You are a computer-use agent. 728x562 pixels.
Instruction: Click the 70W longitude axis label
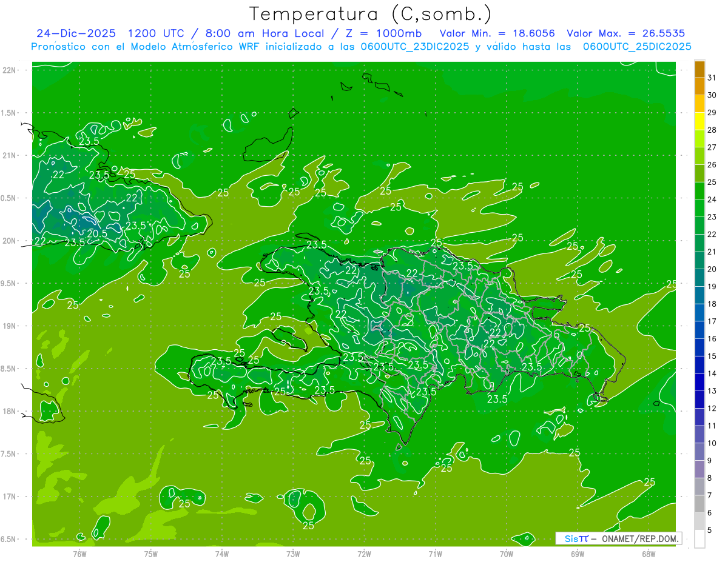[507, 553]
